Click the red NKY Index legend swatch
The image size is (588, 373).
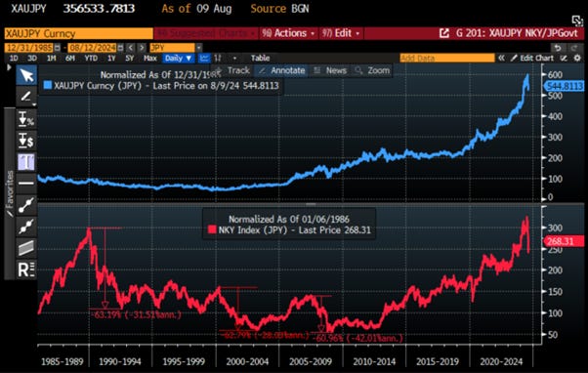pos(212,229)
